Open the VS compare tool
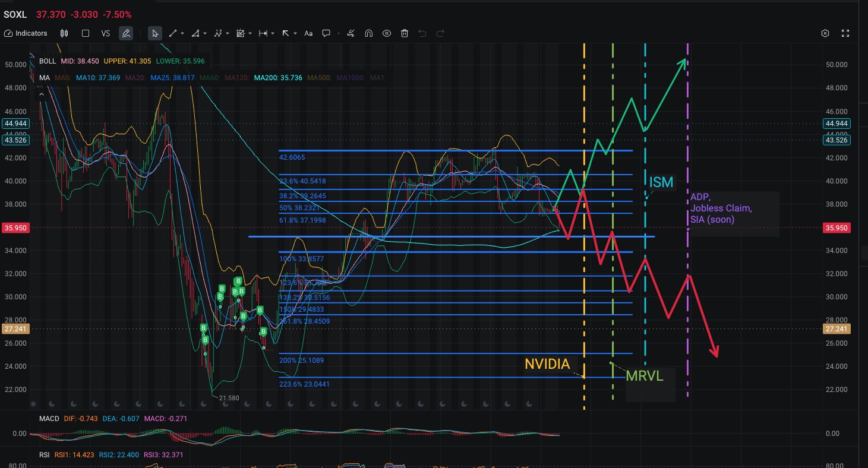Viewport: 868px width, 468px height. (106, 33)
